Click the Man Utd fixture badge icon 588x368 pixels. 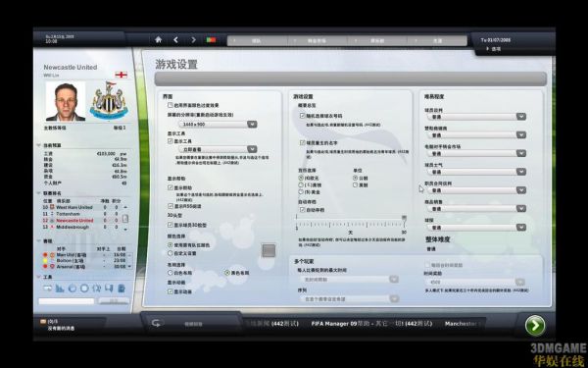pyautogui.click(x=52, y=255)
